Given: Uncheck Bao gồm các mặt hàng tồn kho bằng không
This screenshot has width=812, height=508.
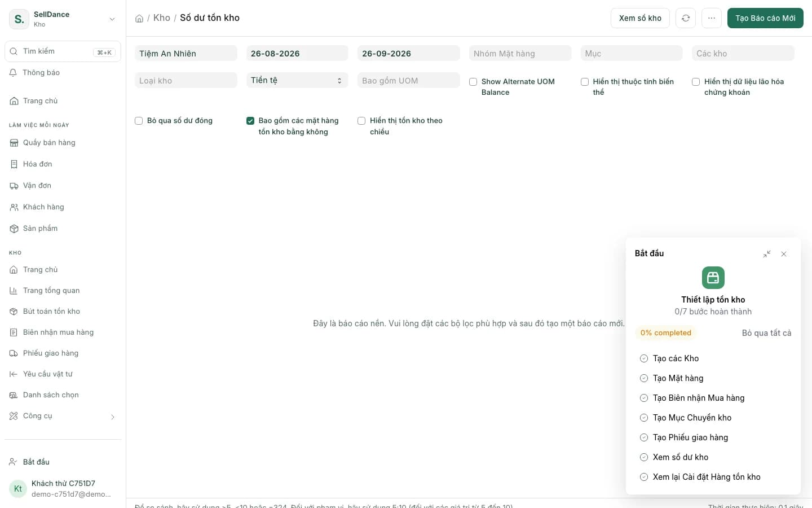Looking at the screenshot, I should point(250,121).
